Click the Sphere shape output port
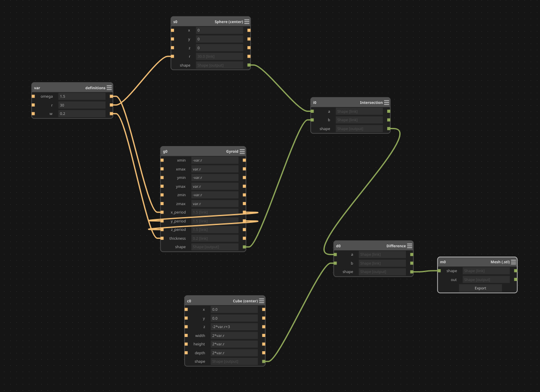Screen dimensions: 540x392 (249, 65)
